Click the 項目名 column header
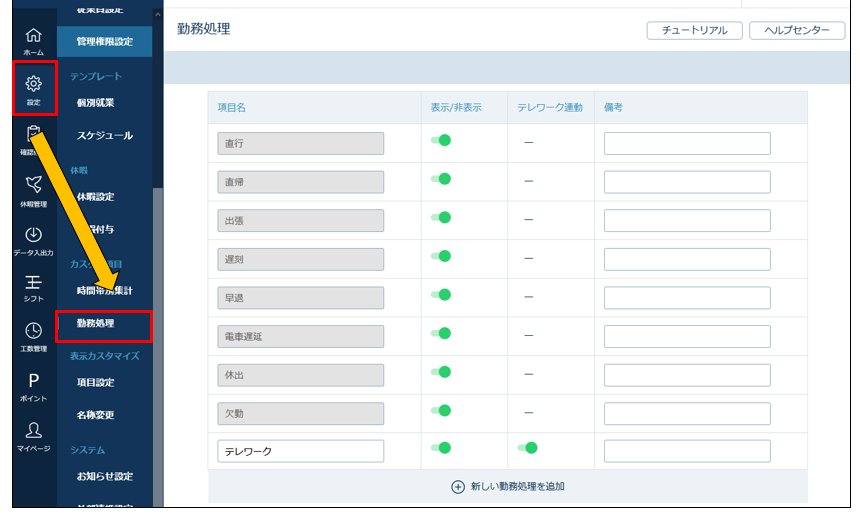The width and height of the screenshot is (860, 519). coord(231,108)
